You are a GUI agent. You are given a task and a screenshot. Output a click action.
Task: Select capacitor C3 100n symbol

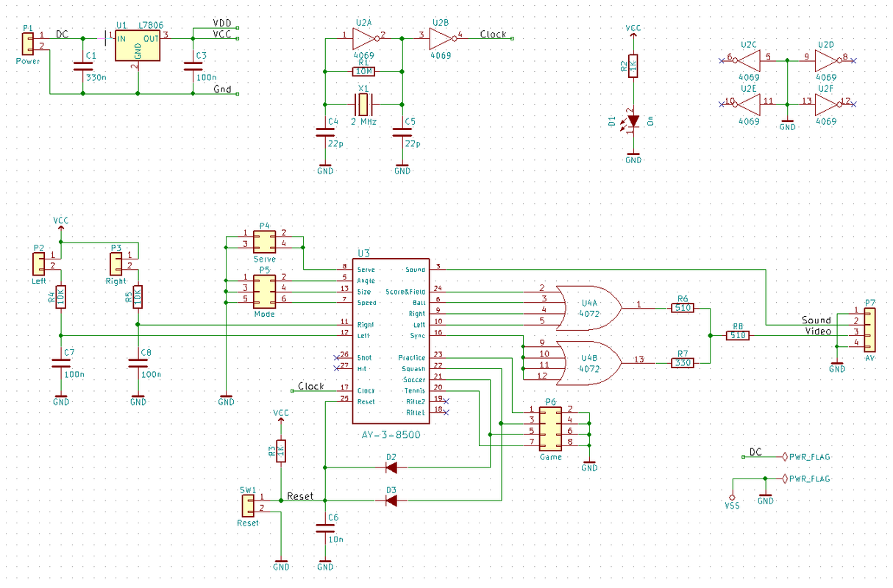193,65
